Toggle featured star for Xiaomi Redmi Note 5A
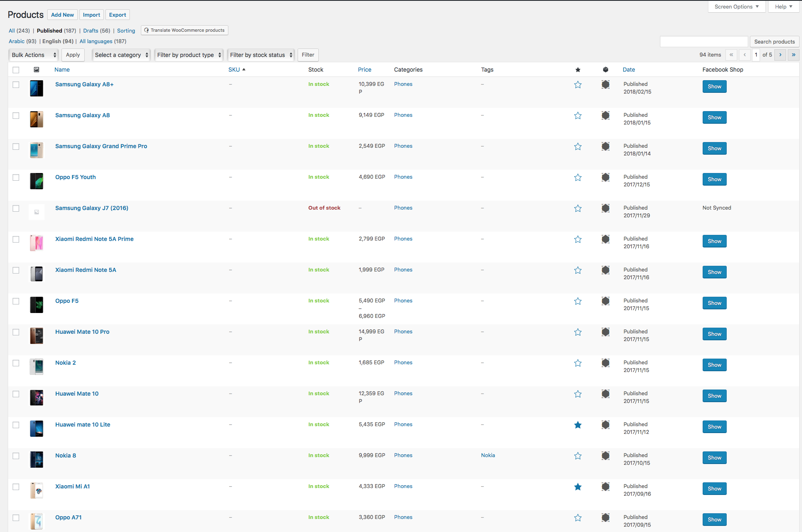802x532 pixels. click(x=578, y=270)
